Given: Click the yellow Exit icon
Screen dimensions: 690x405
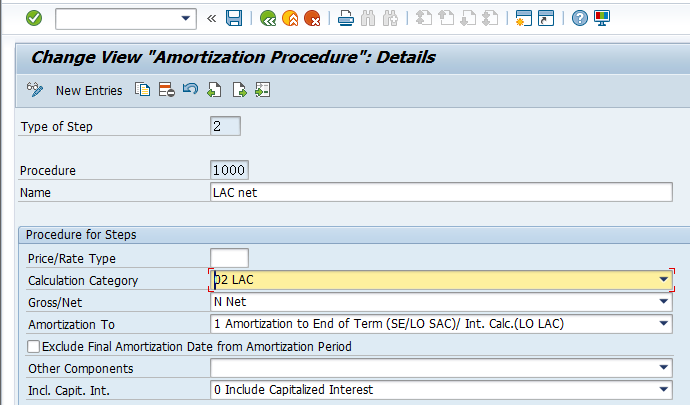Looking at the screenshot, I should [290, 18].
